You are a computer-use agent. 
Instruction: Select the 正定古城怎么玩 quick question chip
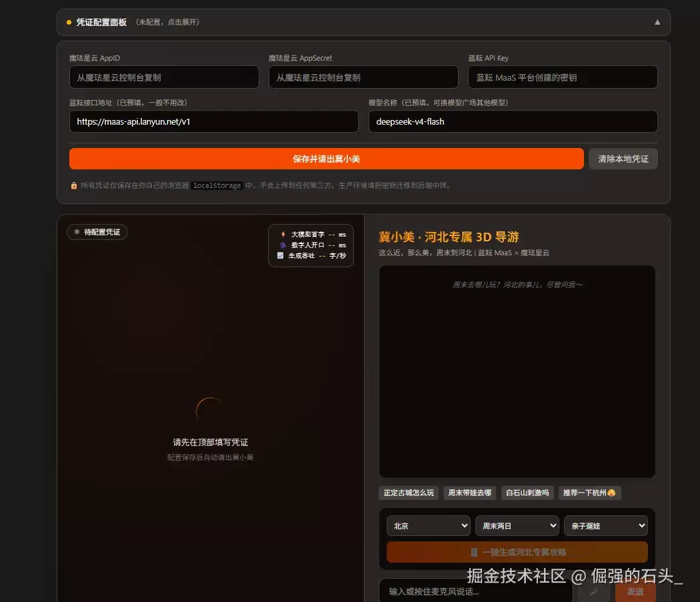pos(409,493)
